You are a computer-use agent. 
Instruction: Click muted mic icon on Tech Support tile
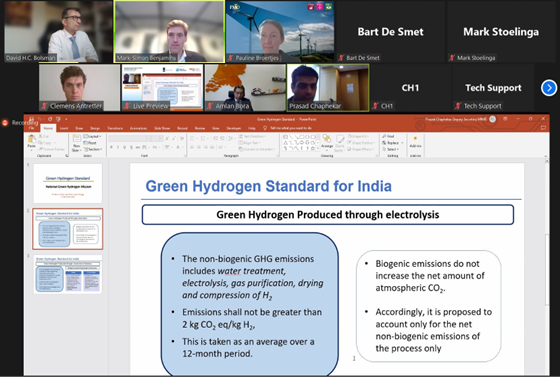[x=458, y=106]
